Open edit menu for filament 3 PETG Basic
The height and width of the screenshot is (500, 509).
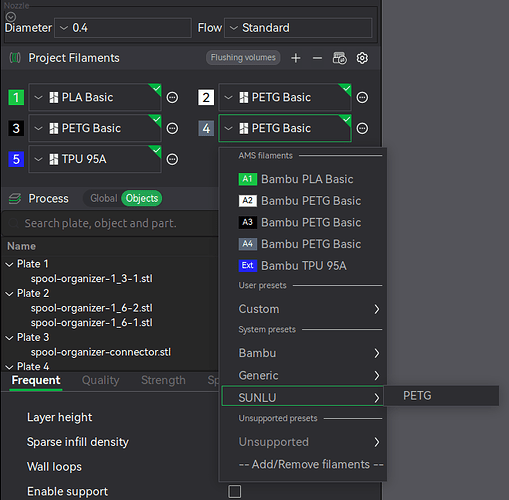point(172,128)
